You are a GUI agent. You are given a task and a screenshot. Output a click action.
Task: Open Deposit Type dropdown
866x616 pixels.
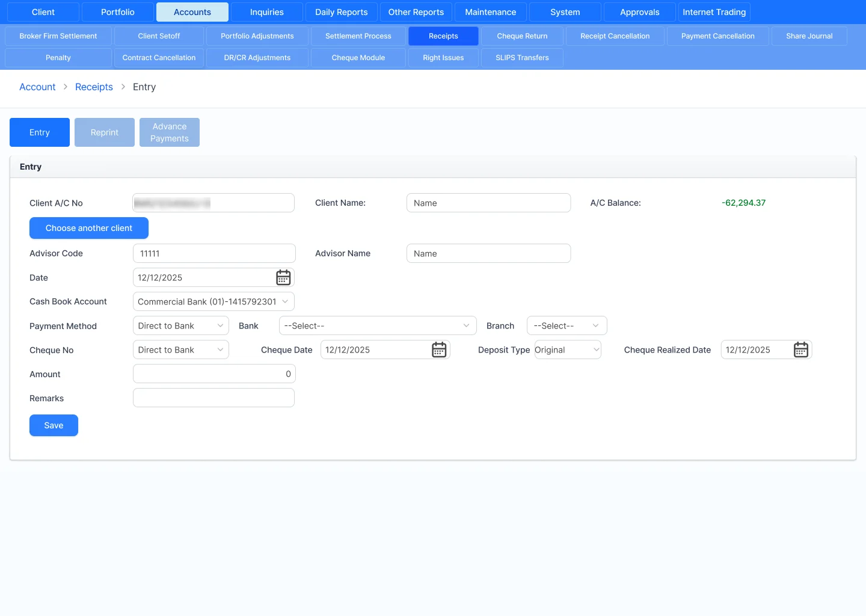pyautogui.click(x=567, y=350)
